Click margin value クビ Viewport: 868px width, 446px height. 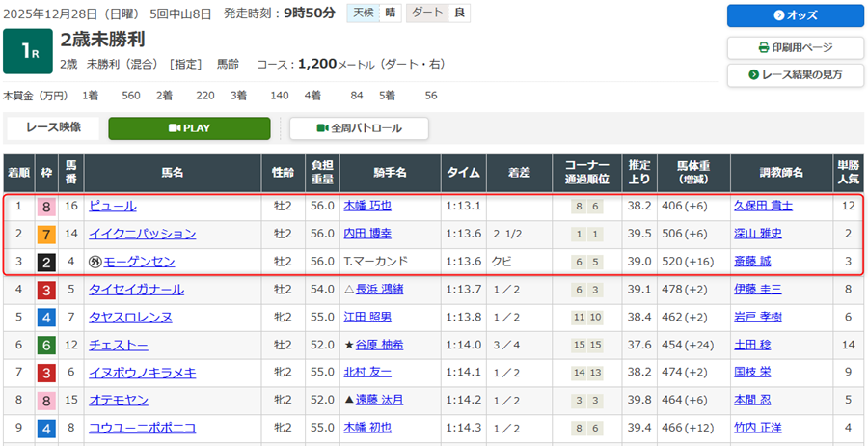(502, 262)
